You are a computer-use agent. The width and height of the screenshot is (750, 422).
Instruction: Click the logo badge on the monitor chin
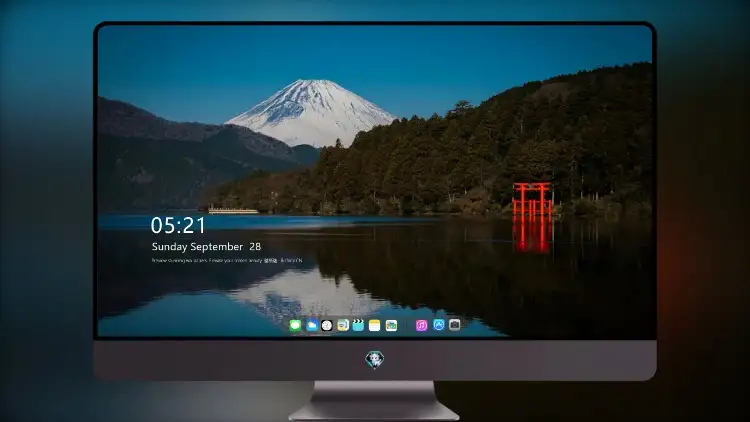click(375, 359)
